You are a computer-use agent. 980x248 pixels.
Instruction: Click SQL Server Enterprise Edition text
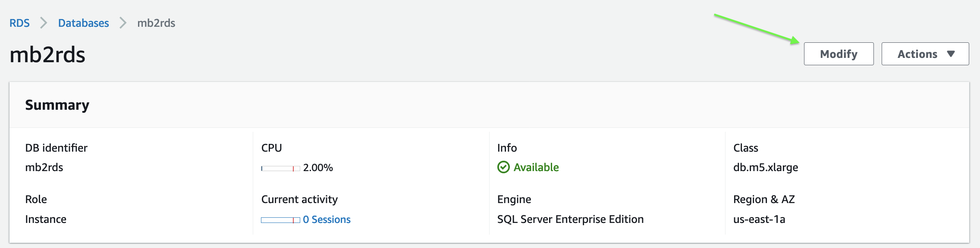click(570, 219)
